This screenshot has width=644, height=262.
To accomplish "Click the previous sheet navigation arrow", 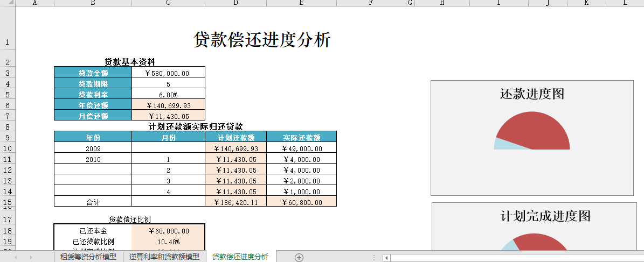I will coord(16,257).
